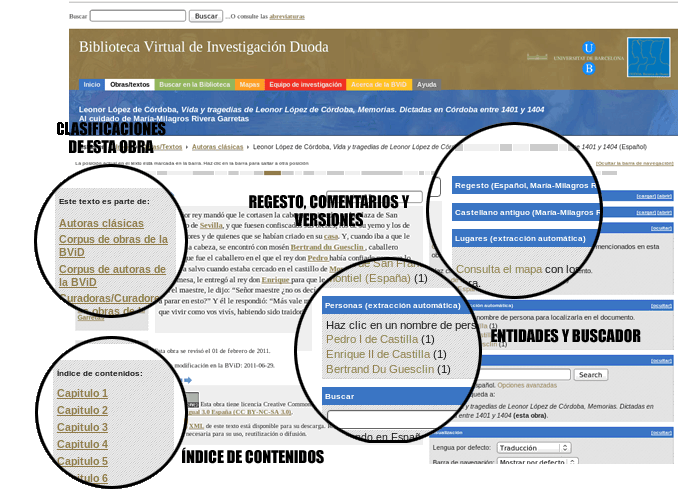678x491 pixels.
Task: Hide the Personas panel with [ocultar]
Action: [x=662, y=306]
